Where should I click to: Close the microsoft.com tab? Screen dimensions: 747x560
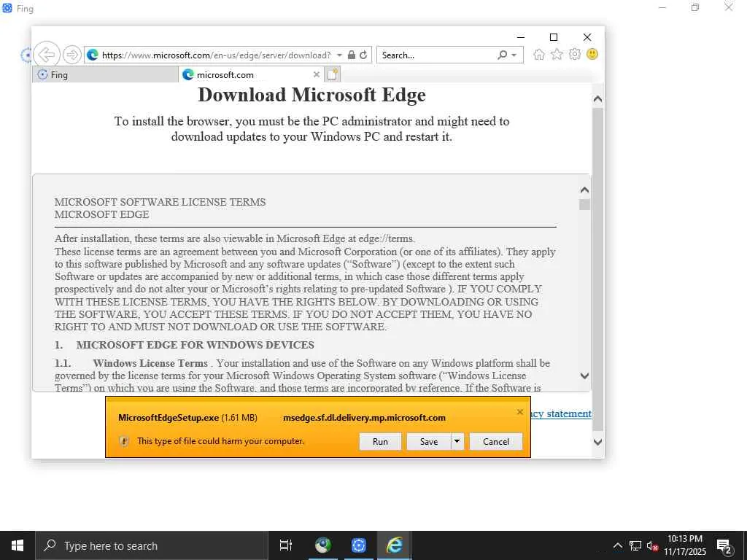coord(317,74)
